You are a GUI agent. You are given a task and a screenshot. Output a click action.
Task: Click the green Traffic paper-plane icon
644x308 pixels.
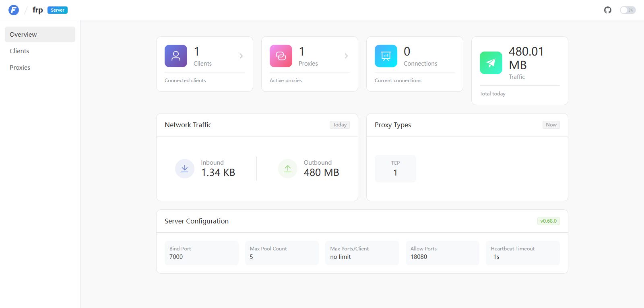[491, 63]
